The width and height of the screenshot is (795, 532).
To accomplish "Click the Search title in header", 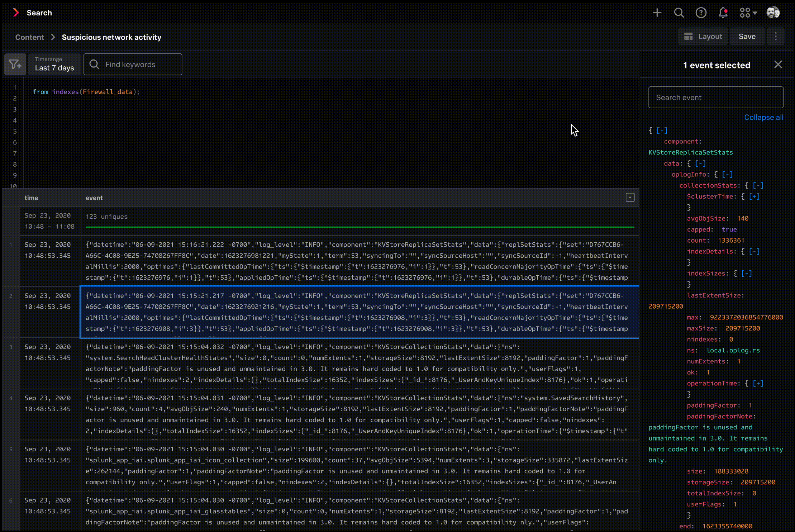I will click(39, 13).
